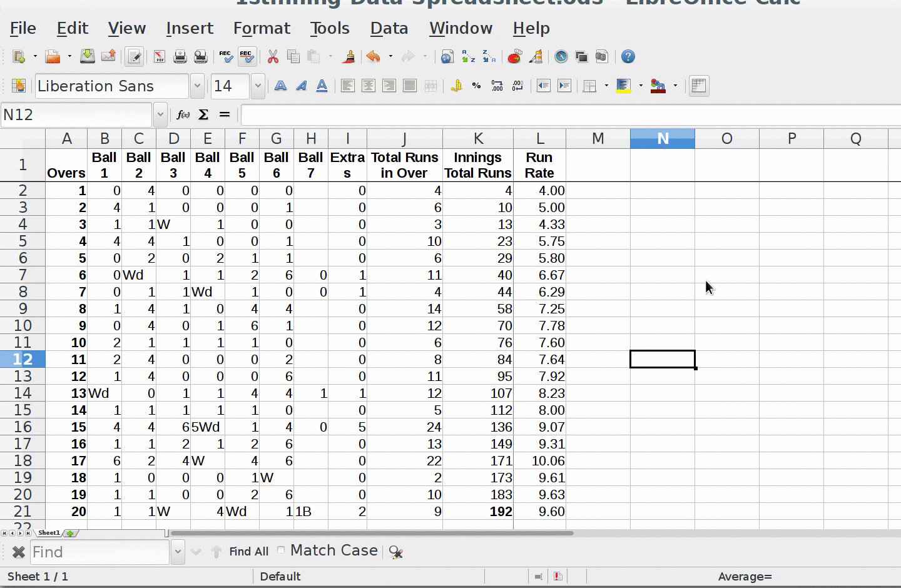Apply percent number format
Viewport: 901px width, 588px height.
(476, 86)
